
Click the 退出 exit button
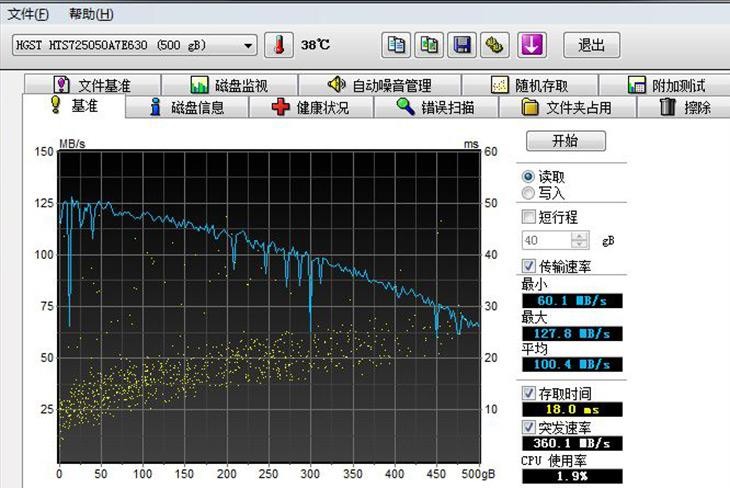coord(591,45)
